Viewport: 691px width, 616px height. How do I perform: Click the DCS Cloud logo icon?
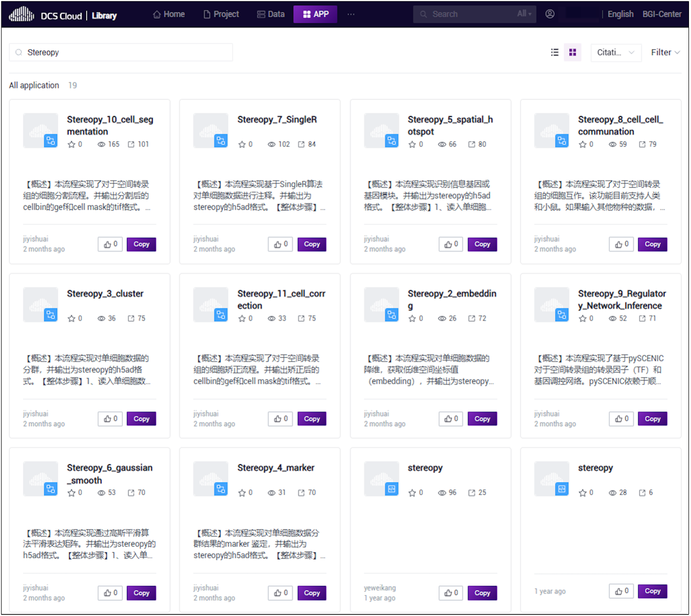click(x=21, y=14)
